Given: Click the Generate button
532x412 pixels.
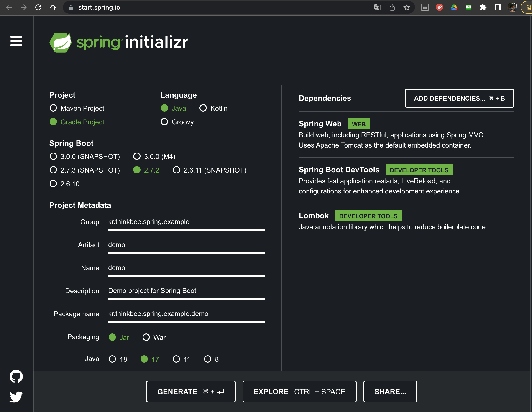Looking at the screenshot, I should point(191,392).
